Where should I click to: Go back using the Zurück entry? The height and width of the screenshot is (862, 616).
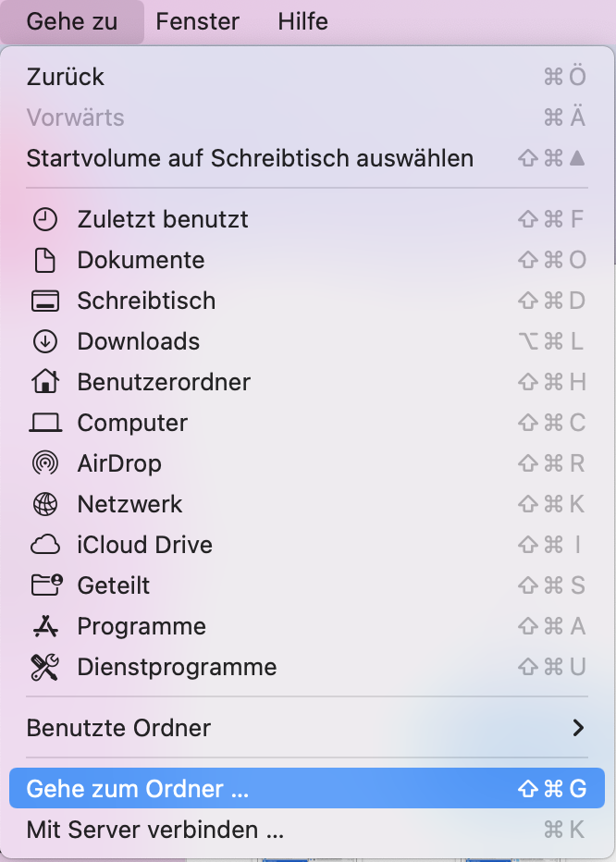pyautogui.click(x=66, y=77)
